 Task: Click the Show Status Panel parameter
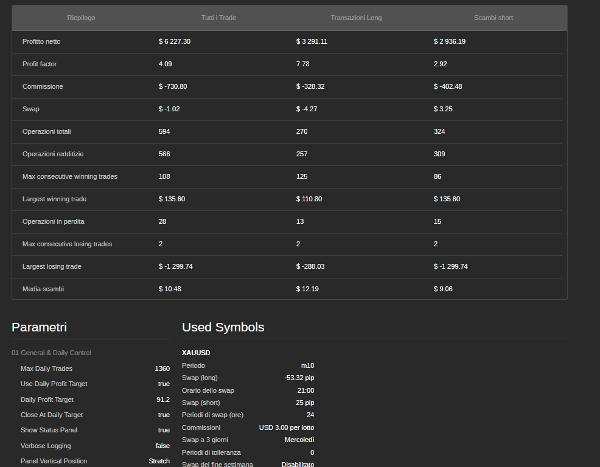coord(49,430)
